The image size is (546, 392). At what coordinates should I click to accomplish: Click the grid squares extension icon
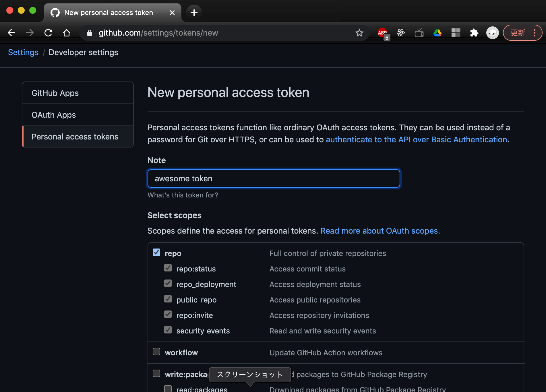click(x=456, y=33)
